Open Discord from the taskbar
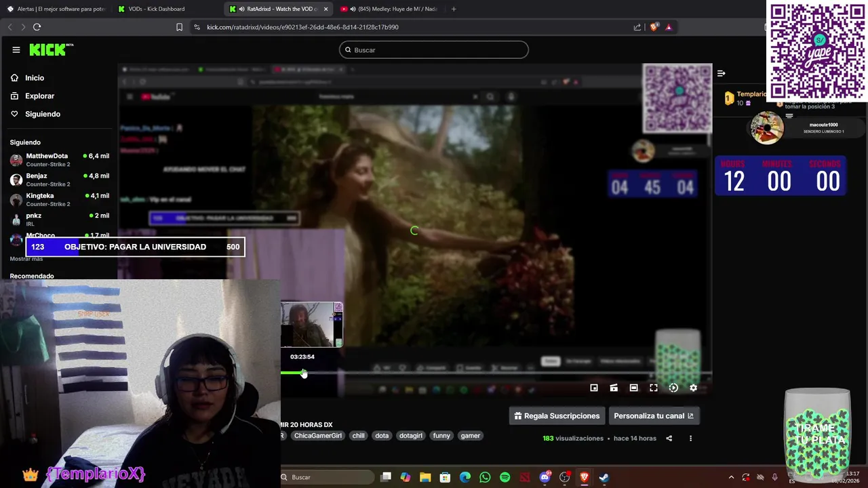Viewport: 868px width, 488px height. pyautogui.click(x=545, y=477)
